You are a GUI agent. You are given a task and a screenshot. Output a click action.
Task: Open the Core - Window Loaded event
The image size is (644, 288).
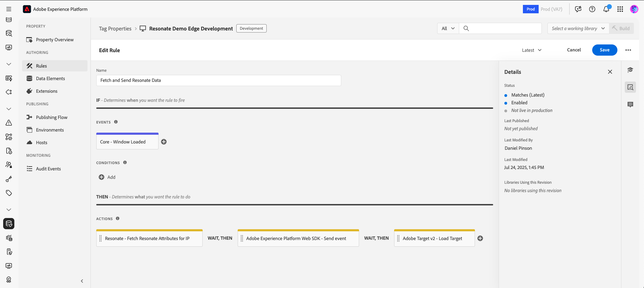click(127, 141)
